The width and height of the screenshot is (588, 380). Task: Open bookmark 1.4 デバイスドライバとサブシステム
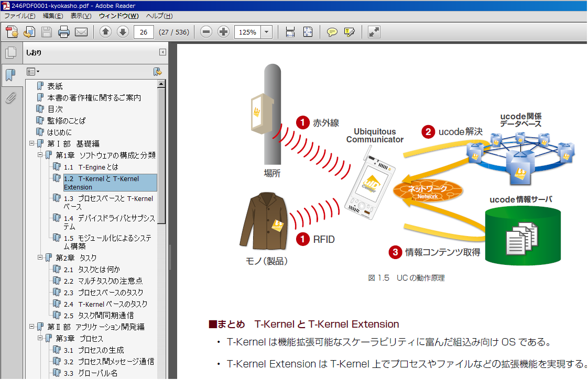tap(109, 222)
